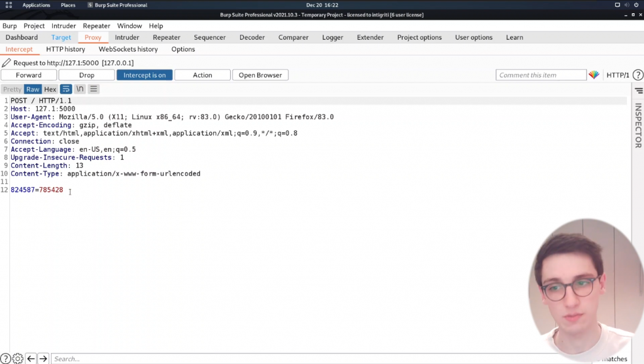
Task: Open the help question mark next to HTTP/1
Action: coord(638,75)
